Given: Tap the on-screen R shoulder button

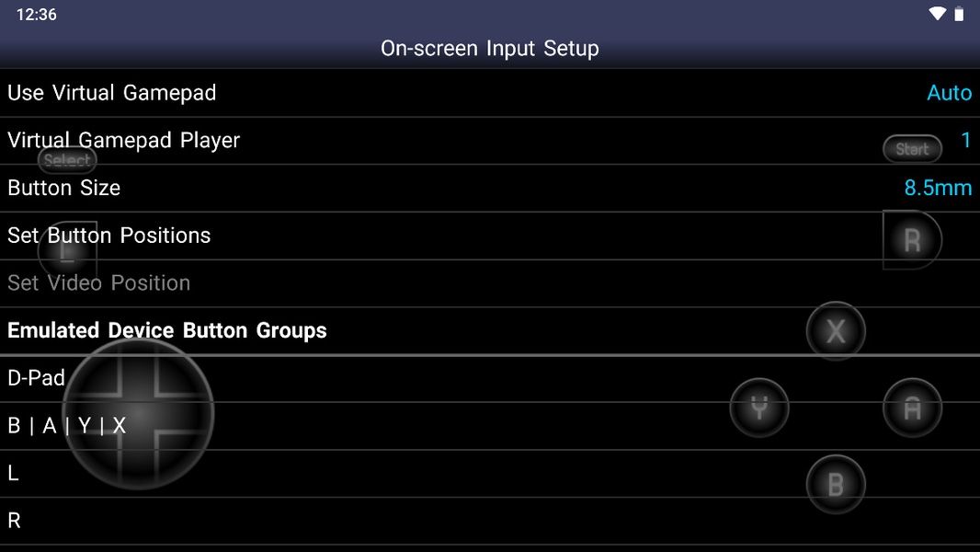Looking at the screenshot, I should coord(912,240).
